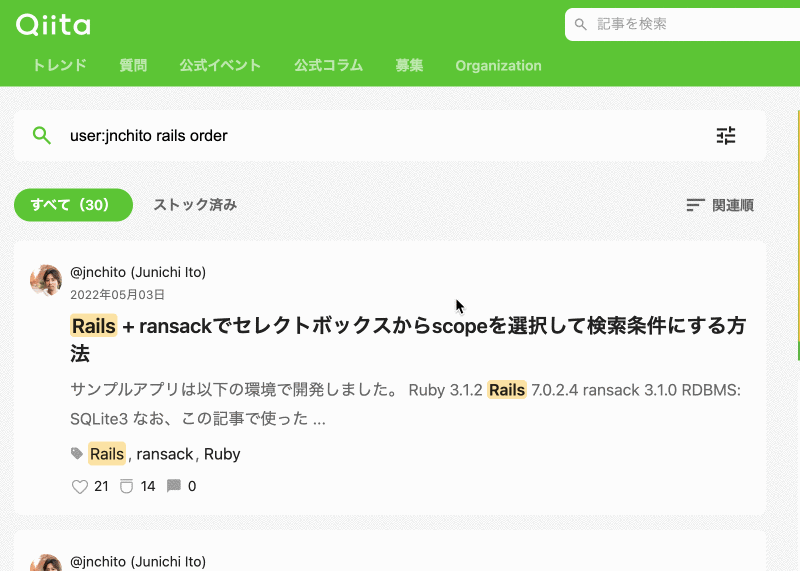
Task: Focus the 記事を検索 search field
Action: click(682, 24)
